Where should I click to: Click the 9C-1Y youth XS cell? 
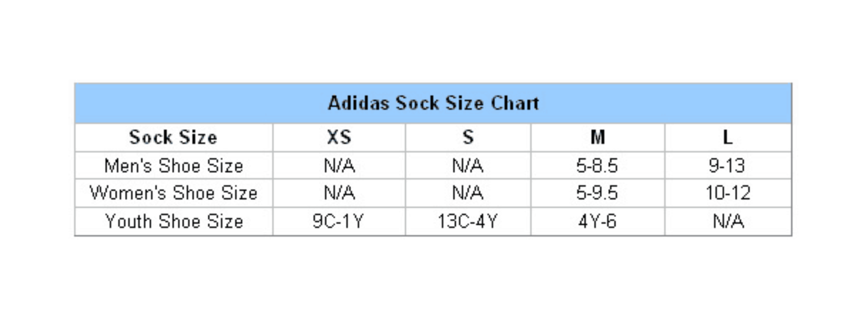(x=339, y=222)
